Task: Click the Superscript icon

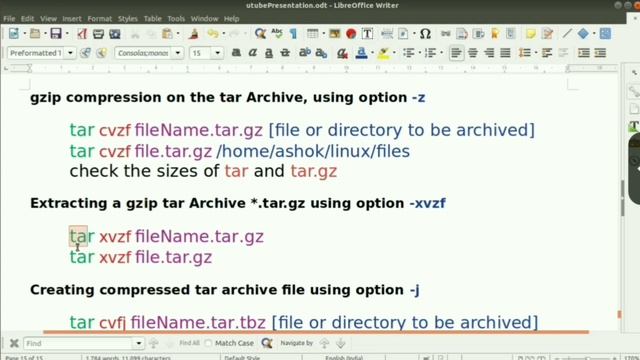Action: [x=304, y=53]
